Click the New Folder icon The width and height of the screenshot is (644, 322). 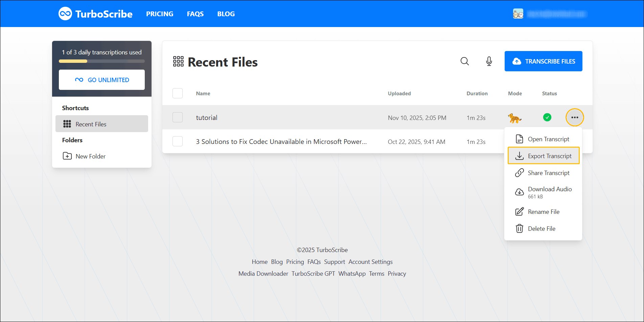point(67,156)
